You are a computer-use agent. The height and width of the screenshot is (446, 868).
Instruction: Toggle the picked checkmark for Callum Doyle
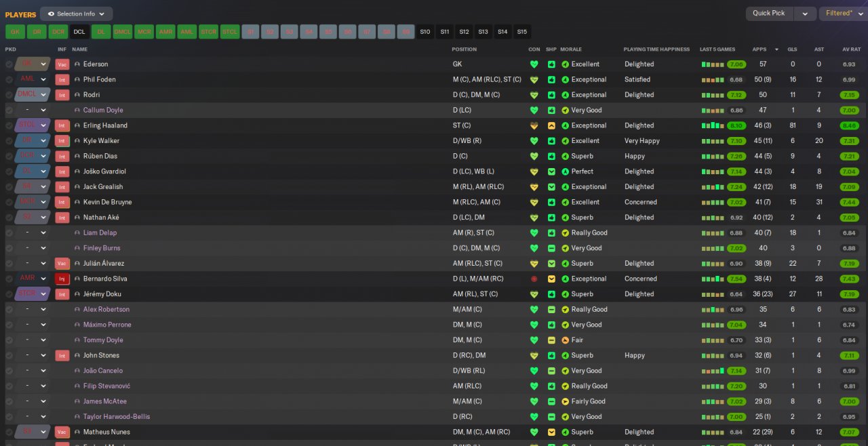[9, 110]
